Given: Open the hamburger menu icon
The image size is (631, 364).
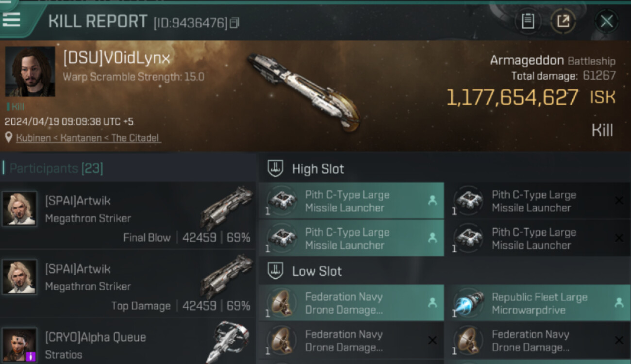Looking at the screenshot, I should pos(11,19).
